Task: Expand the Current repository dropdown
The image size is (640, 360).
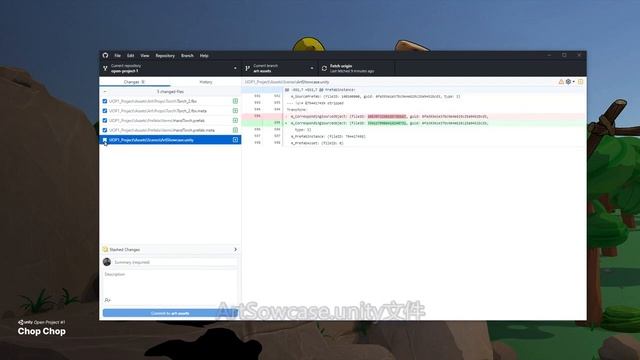Action: click(170, 68)
